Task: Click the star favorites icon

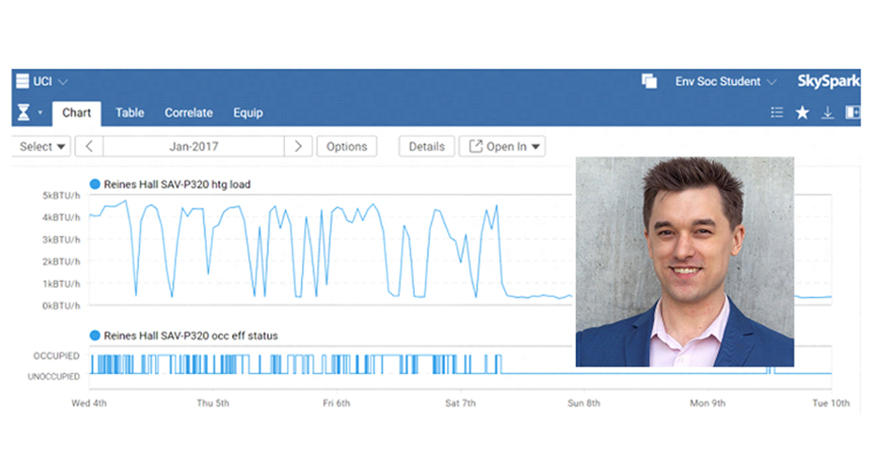Action: 802,113
